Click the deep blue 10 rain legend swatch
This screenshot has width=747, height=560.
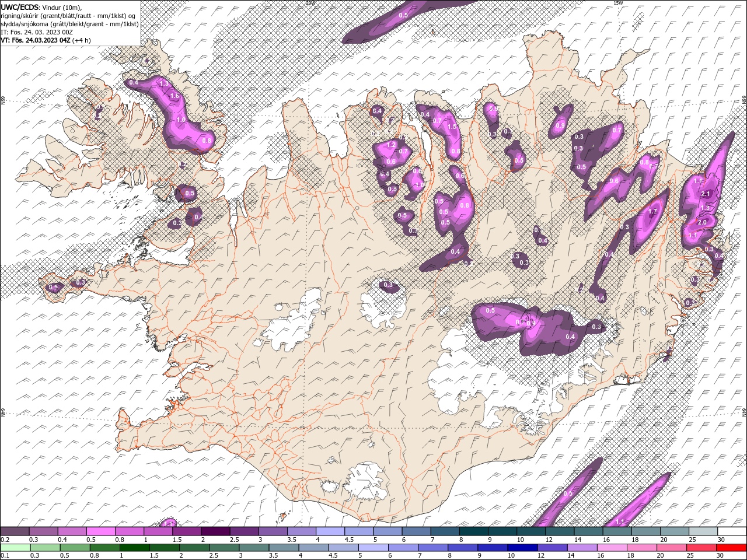point(522,548)
